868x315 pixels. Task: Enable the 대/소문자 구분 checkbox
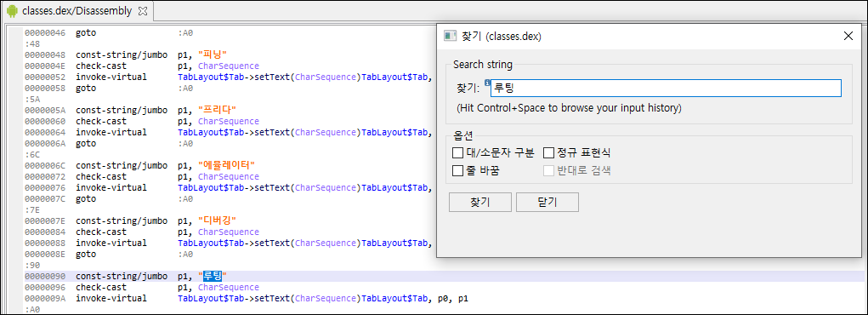(457, 152)
